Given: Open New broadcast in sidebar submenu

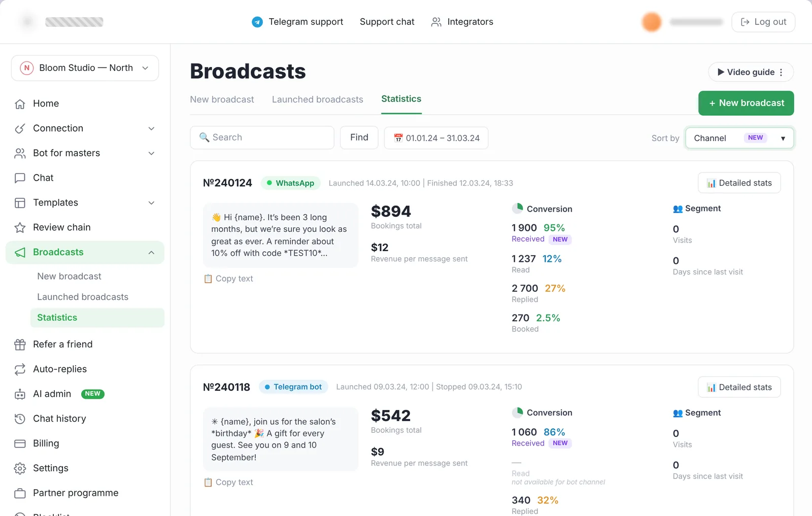Looking at the screenshot, I should (x=69, y=277).
